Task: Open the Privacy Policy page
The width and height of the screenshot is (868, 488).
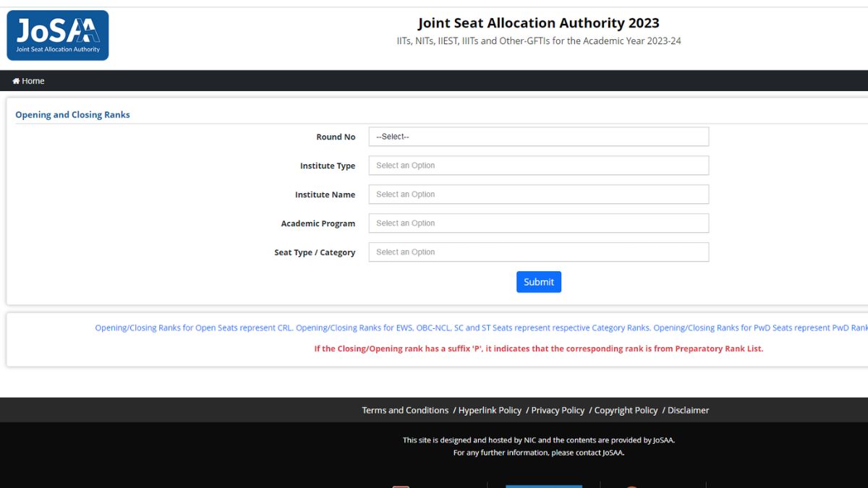Action: (557, 410)
